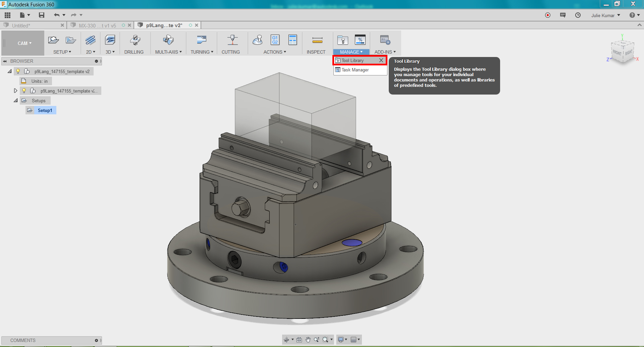Expand the nested p9Lang_147155_template component node
This screenshot has height=347, width=644.
[15, 91]
